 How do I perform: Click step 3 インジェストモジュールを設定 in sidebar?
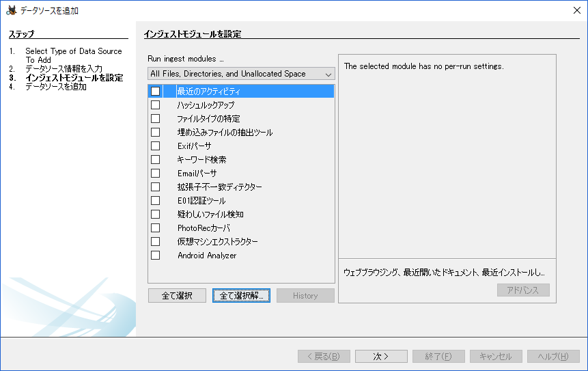tap(74, 78)
